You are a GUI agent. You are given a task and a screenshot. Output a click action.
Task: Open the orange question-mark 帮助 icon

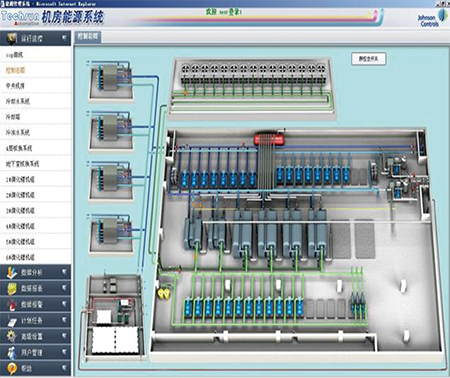pos(12,368)
